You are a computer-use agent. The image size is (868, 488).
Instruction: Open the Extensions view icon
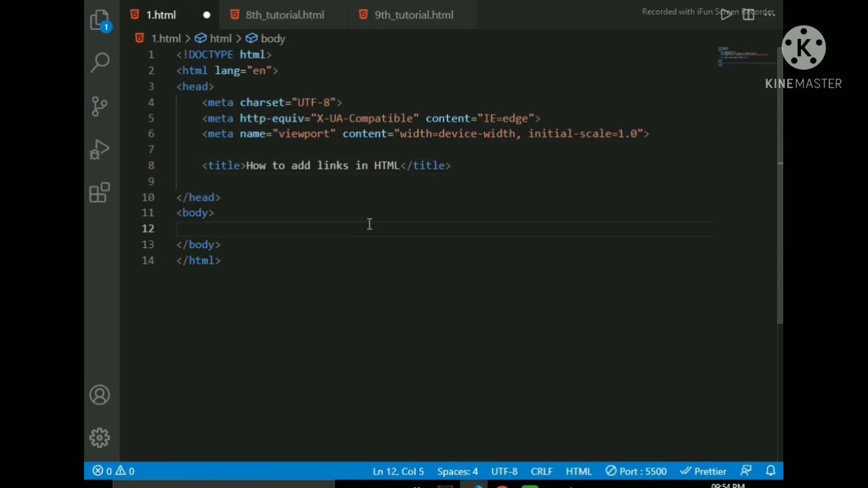pos(100,192)
